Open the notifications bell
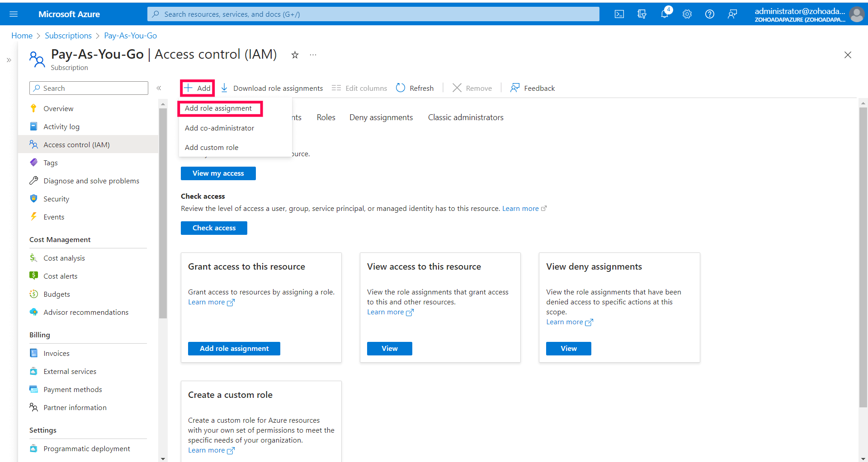This screenshot has width=868, height=462. coord(664,14)
